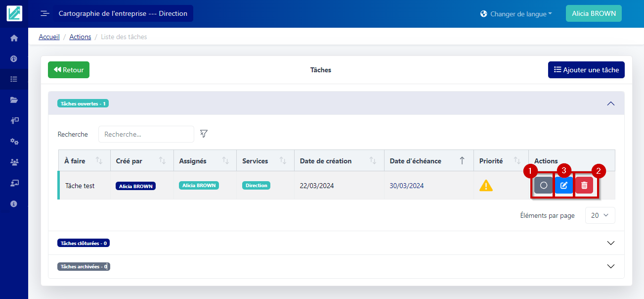
Task: Expand the 'Tâches archivées' section
Action: (x=610, y=266)
